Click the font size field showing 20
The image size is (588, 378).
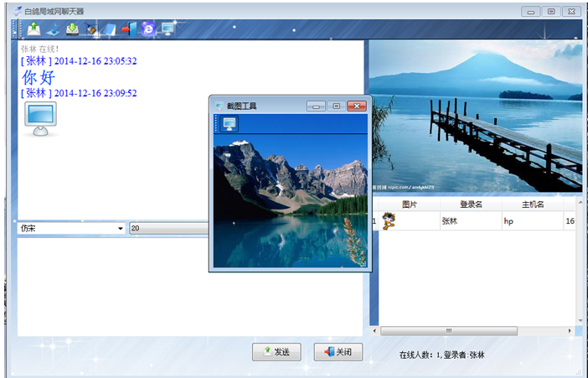coord(168,228)
